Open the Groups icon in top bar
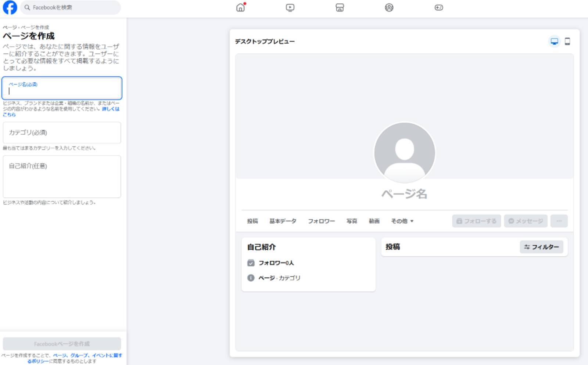Screen dimensions: 588x365 (x=389, y=7)
